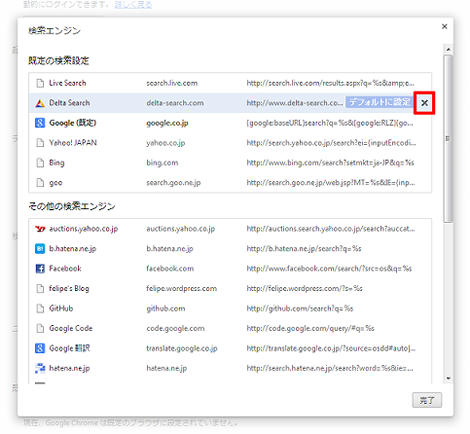Click the hatena.ne.jp icon
The width and height of the screenshot is (470, 434).
pos(40,368)
